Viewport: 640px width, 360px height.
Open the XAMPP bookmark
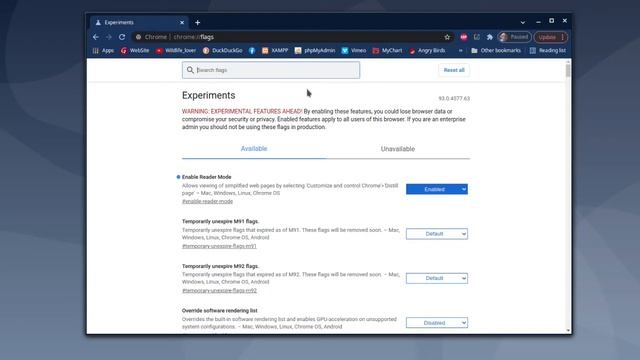pos(275,51)
